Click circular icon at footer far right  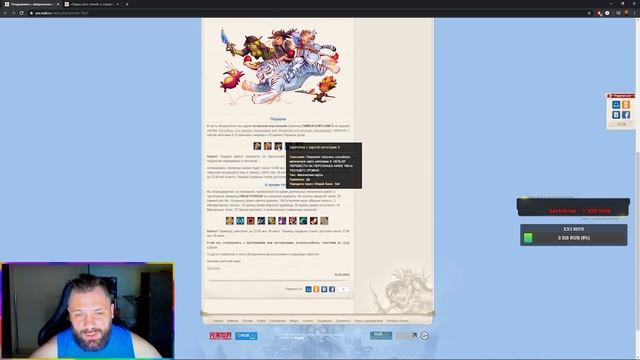pyautogui.click(x=424, y=336)
